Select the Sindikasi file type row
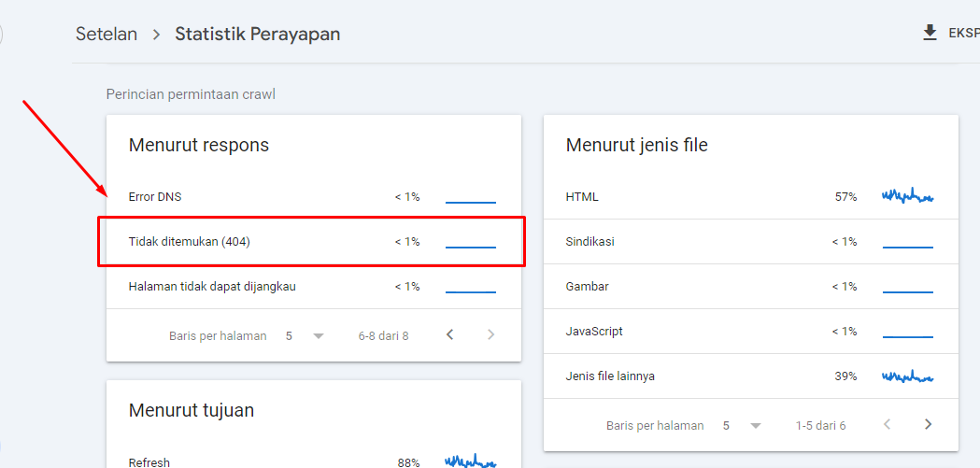 click(750, 241)
